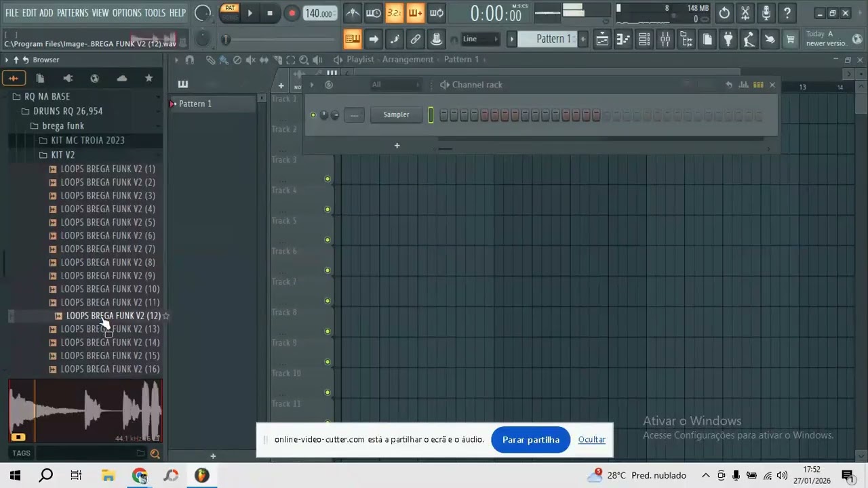Toggle the 3.2 countdown before recording
The height and width of the screenshot is (488, 868).
pos(395,13)
